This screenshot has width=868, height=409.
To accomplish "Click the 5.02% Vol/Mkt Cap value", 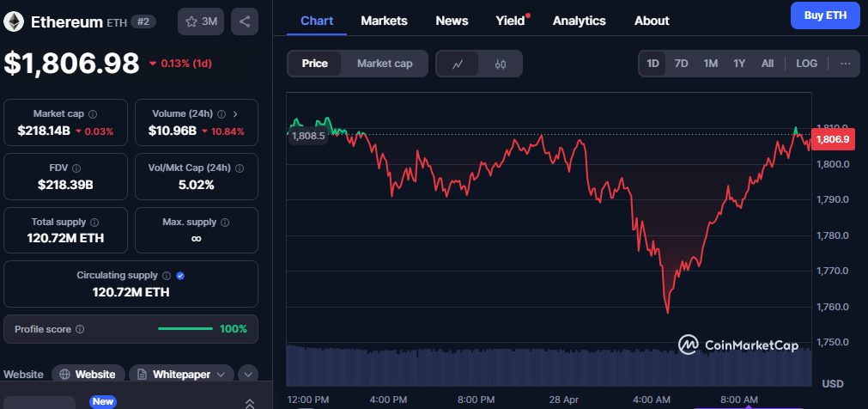I will click(x=196, y=185).
